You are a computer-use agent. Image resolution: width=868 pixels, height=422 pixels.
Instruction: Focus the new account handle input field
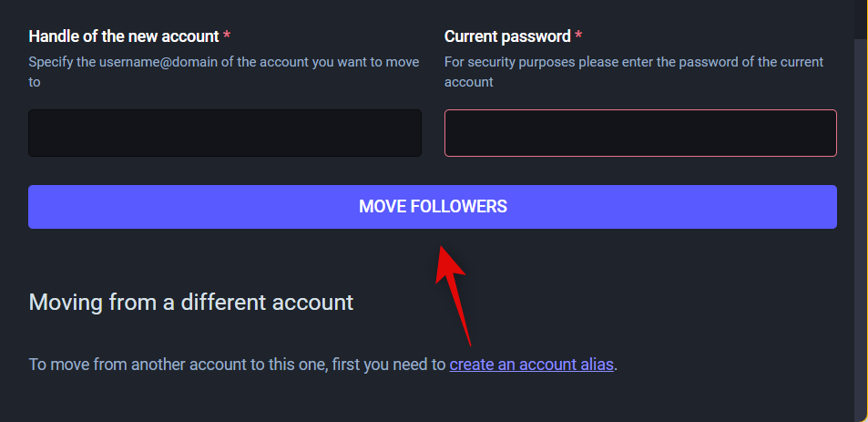(225, 133)
